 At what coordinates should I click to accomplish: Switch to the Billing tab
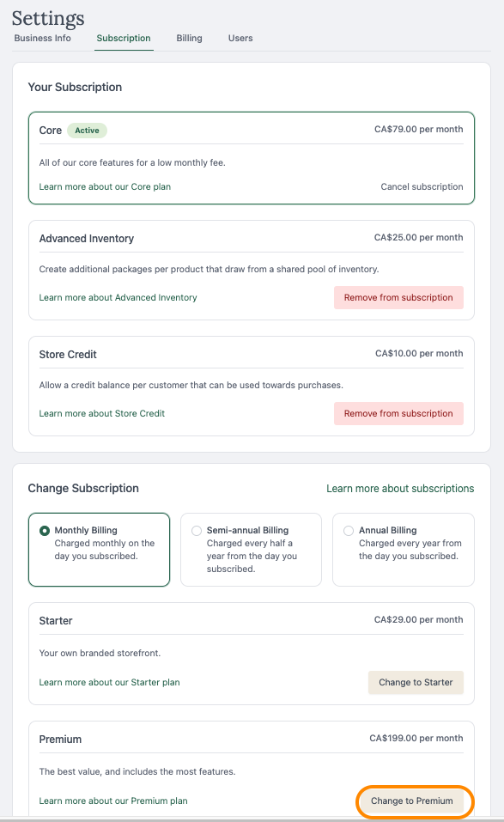[189, 39]
